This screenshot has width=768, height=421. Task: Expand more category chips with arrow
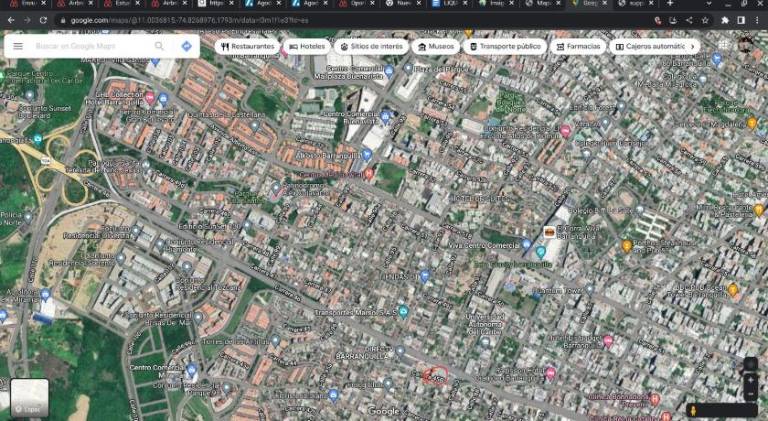(x=694, y=46)
